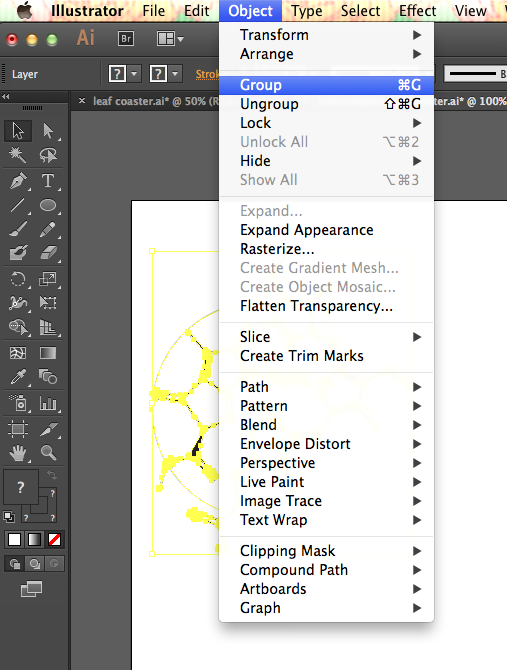Image resolution: width=507 pixels, height=670 pixels.
Task: Apply None mode swatch
Action: tap(54, 540)
